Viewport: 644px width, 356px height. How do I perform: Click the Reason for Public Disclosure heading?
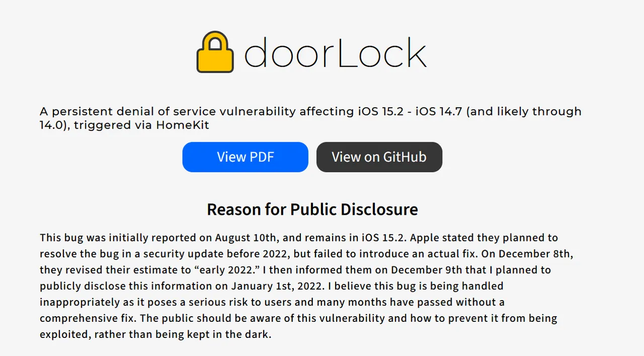(x=312, y=209)
